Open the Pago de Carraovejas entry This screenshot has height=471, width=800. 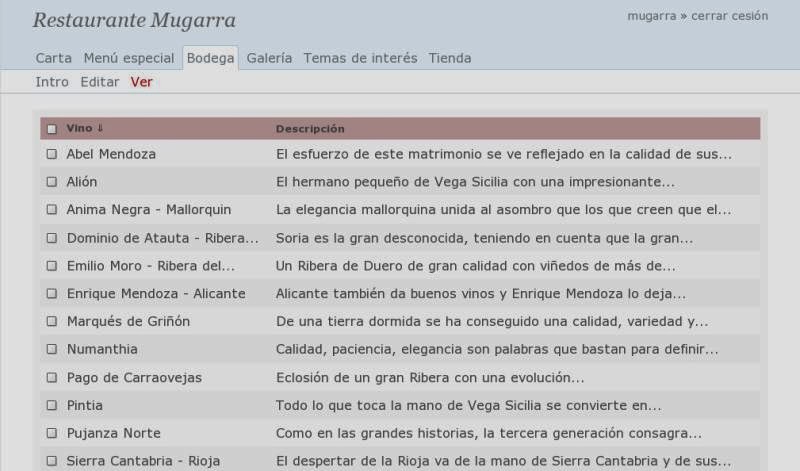click(134, 378)
